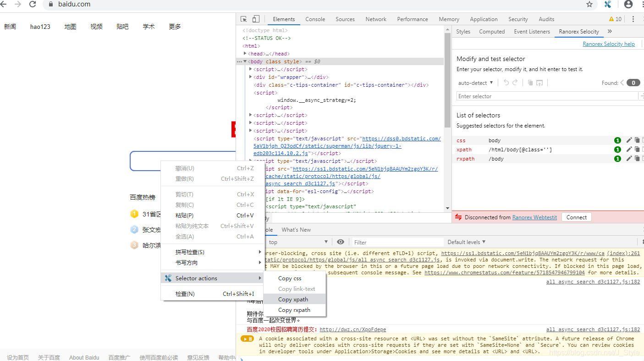Click the previous found-match chevron
Image resolution: width=644 pixels, height=361 pixels.
point(622,83)
